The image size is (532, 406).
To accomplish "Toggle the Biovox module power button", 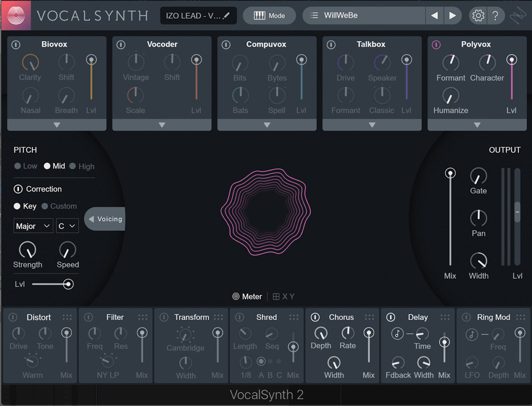I will (x=15, y=45).
